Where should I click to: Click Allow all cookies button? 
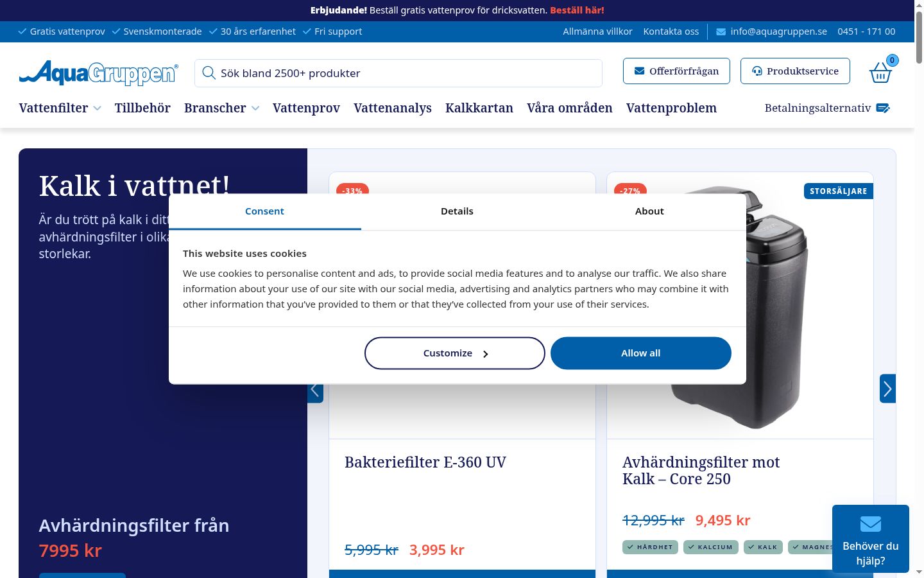point(641,353)
